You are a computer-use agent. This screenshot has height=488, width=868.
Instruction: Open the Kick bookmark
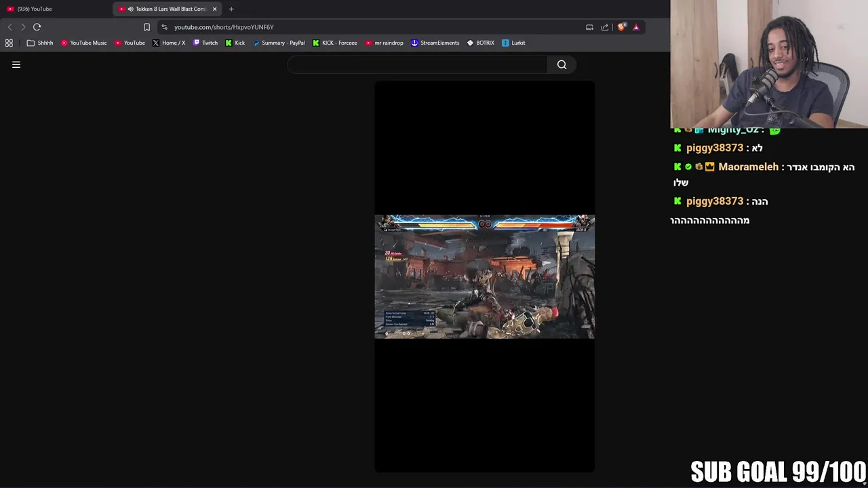[235, 43]
